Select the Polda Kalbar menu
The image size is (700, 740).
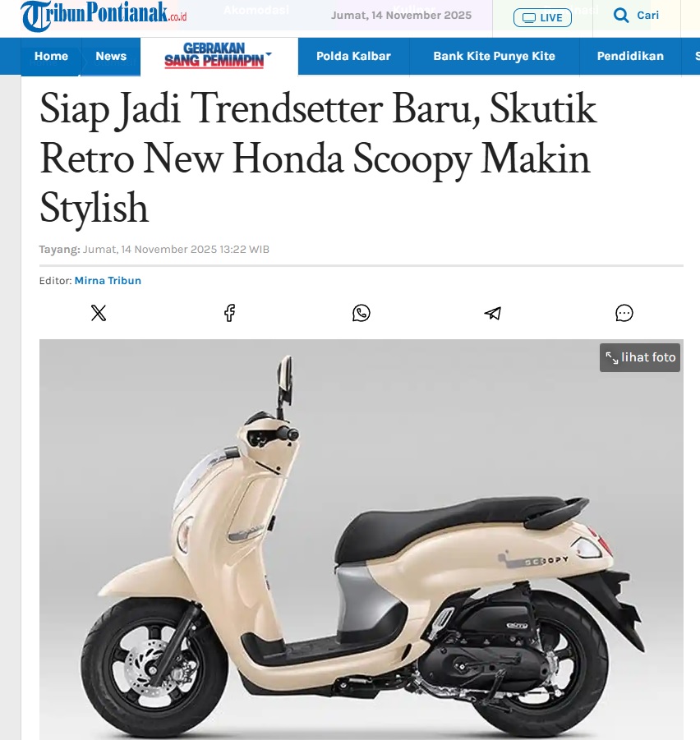click(353, 56)
